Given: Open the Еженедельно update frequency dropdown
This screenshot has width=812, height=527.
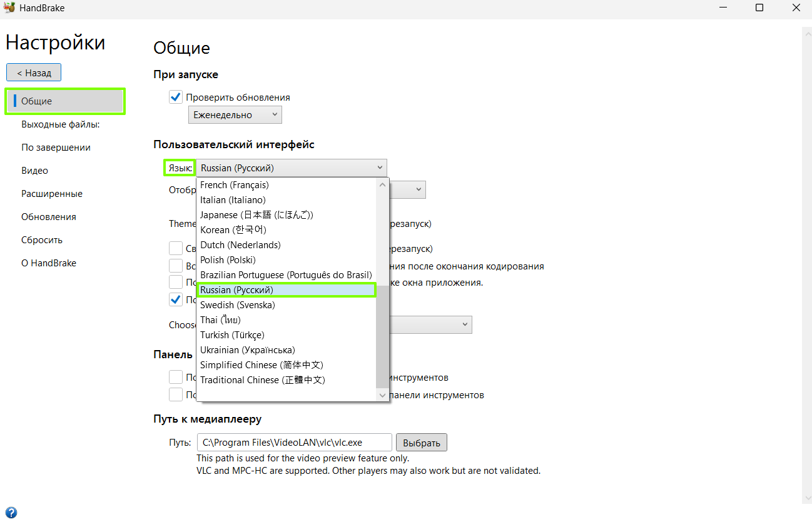Looking at the screenshot, I should pos(235,115).
